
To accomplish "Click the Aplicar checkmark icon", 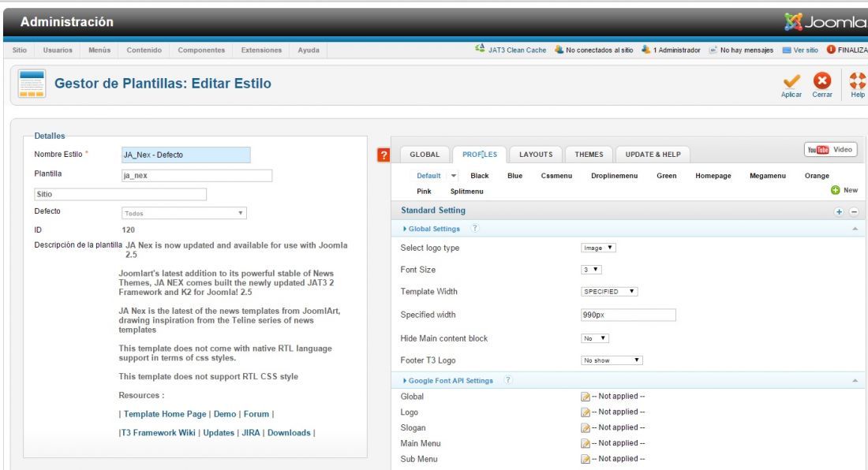I will click(791, 80).
